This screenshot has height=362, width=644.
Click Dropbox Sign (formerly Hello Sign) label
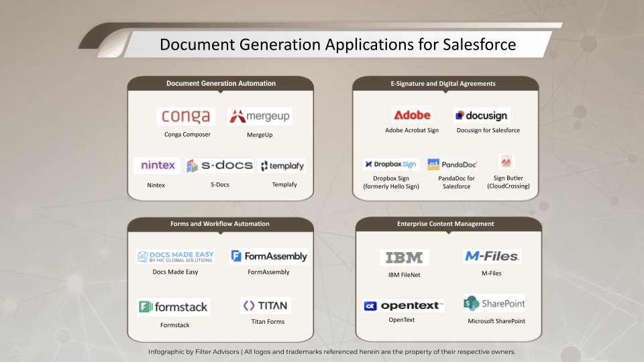[x=391, y=182]
